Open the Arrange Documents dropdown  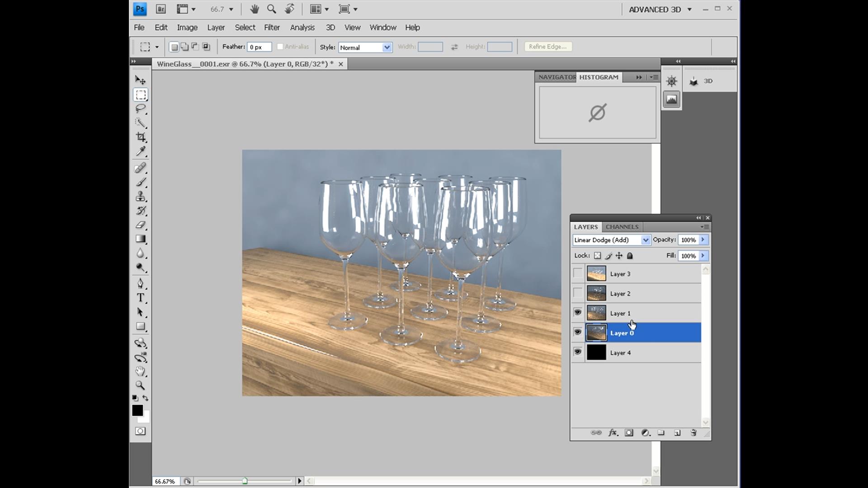tap(319, 9)
